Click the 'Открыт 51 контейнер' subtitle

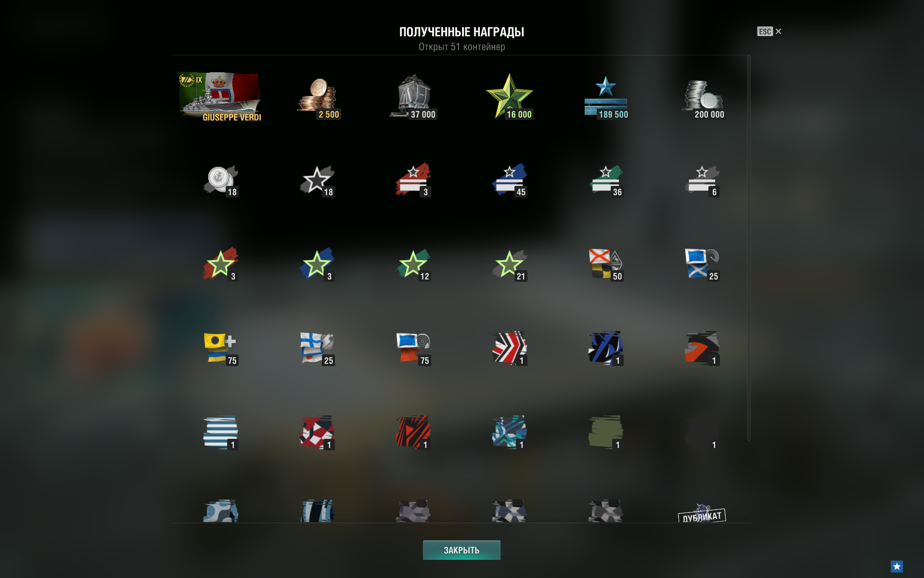click(462, 47)
